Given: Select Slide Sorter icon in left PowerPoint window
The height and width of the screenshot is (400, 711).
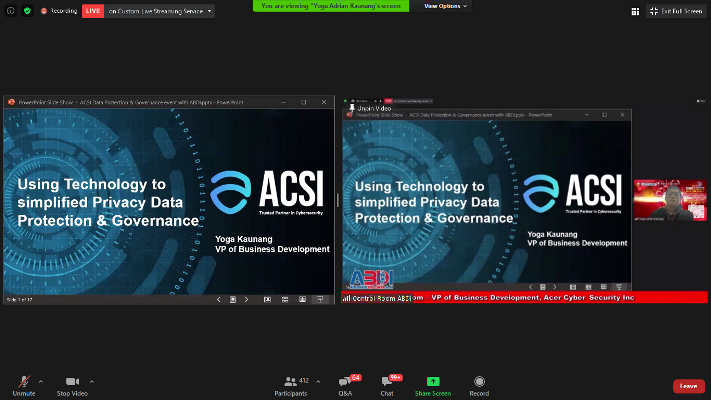Looking at the screenshot, I should pyautogui.click(x=285, y=299).
